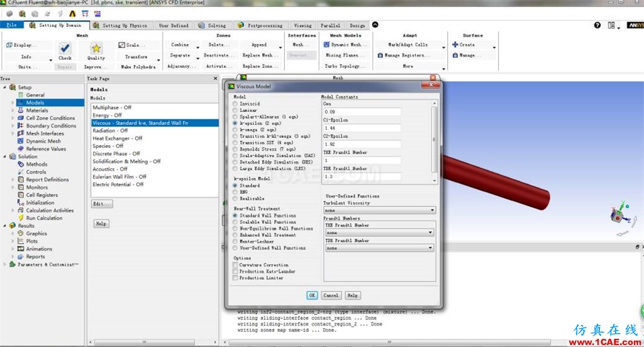Click Create surface plus icon
644x347 pixels.
pyautogui.click(x=455, y=45)
